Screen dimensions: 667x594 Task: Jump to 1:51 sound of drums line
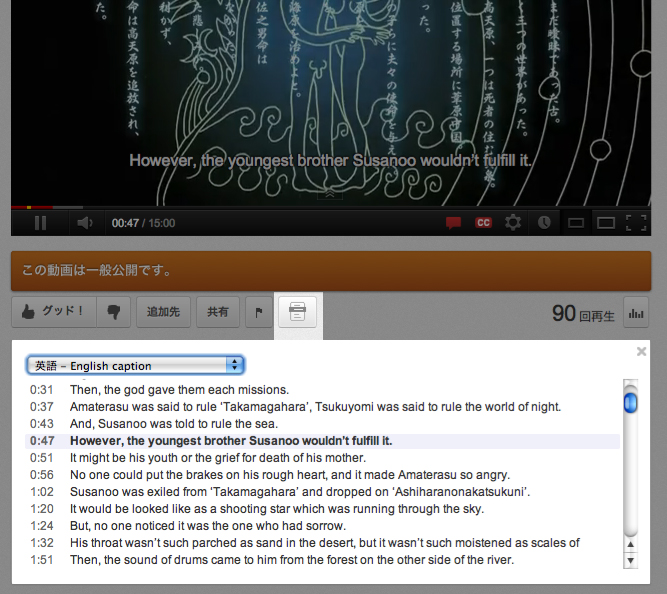point(322,560)
